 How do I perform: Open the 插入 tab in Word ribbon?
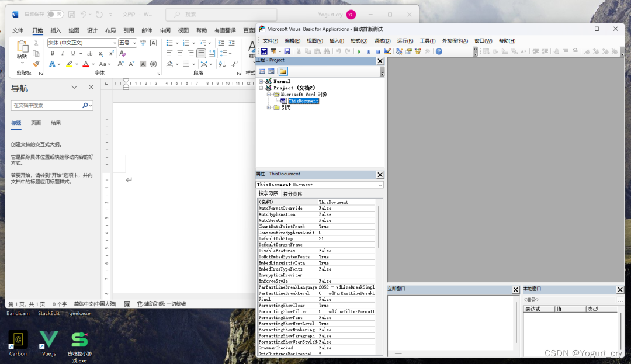56,30
